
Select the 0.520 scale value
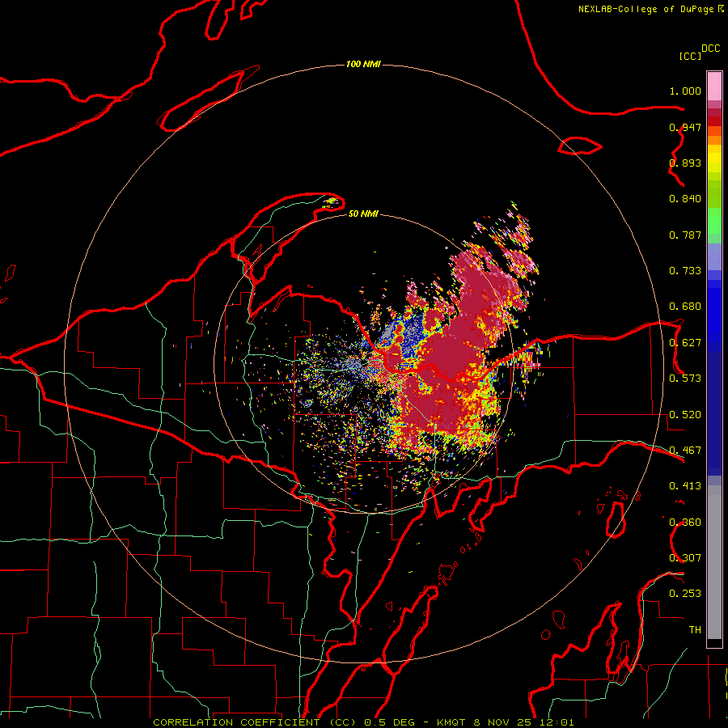pos(685,415)
